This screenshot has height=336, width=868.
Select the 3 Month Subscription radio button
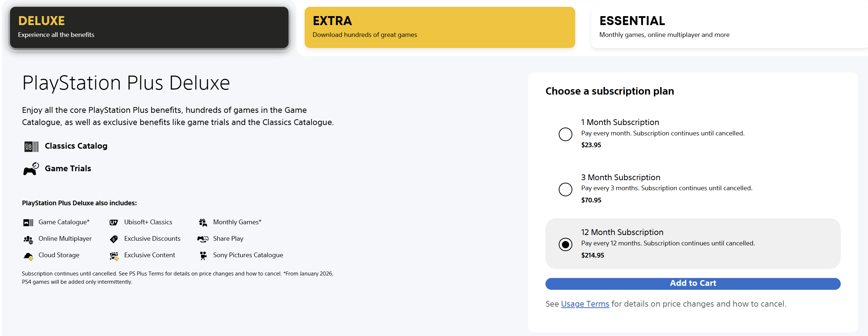565,189
